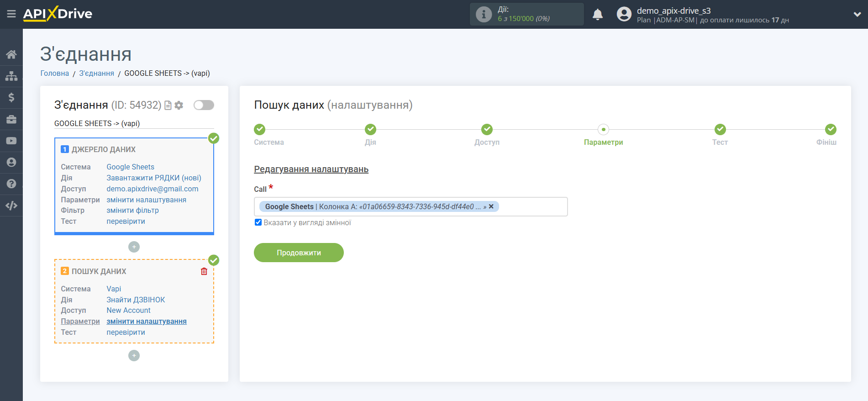Screen dimensions: 868x401
Task: Click the 'змінити фільтр' link
Action: point(132,210)
